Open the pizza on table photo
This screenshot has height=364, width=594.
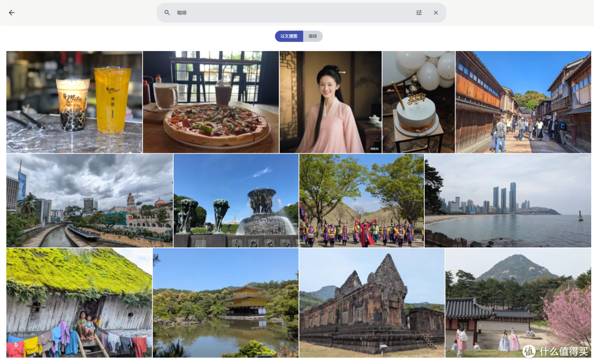(x=211, y=102)
